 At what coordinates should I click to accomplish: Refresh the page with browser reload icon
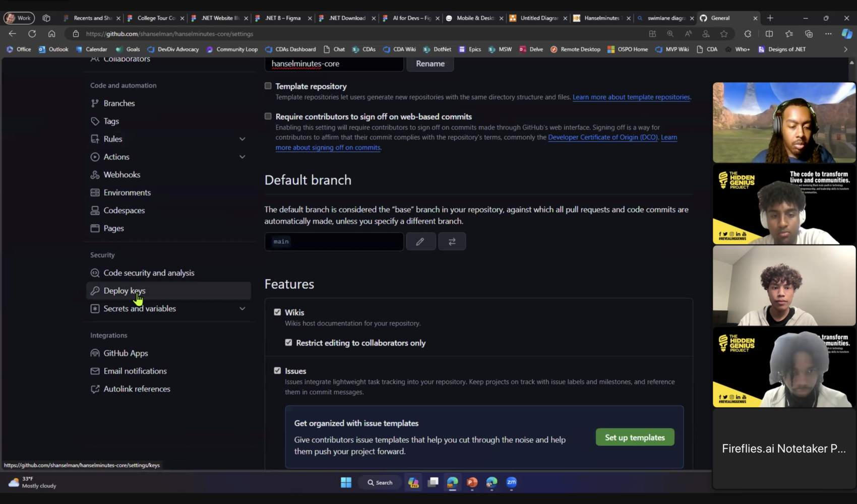coord(32,34)
